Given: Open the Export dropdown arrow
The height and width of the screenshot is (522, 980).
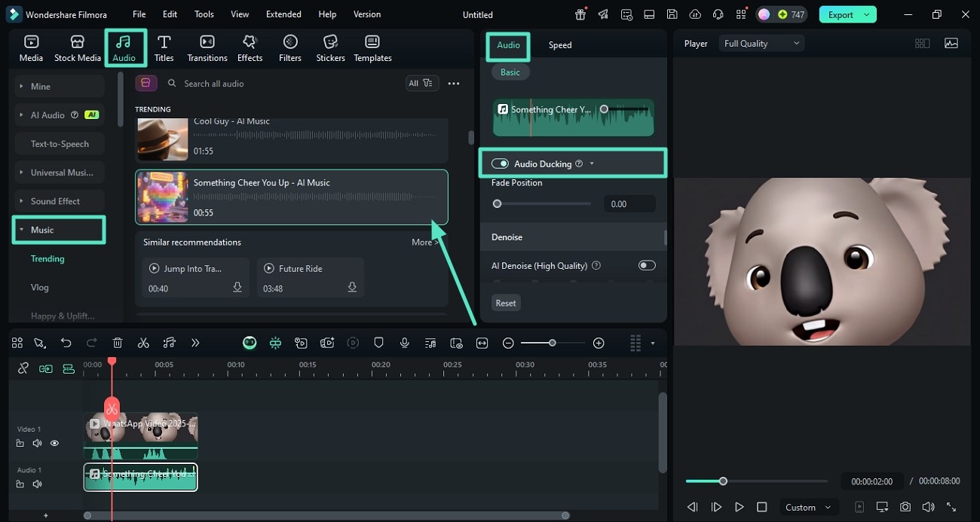Looking at the screenshot, I should click(x=868, y=14).
